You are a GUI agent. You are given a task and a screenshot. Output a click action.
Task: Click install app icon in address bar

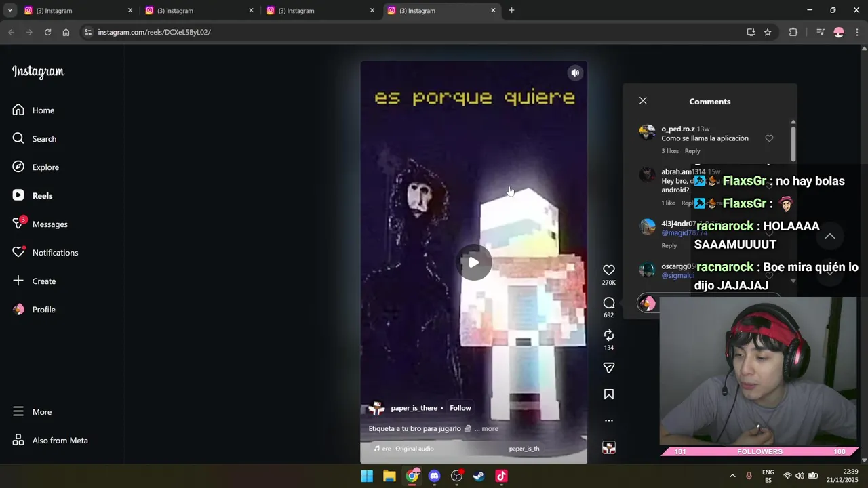click(751, 32)
